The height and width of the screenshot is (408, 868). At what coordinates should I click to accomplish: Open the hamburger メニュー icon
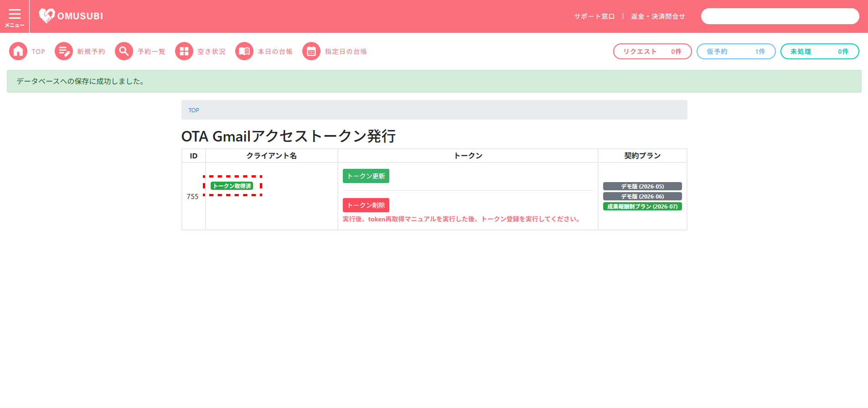point(15,17)
